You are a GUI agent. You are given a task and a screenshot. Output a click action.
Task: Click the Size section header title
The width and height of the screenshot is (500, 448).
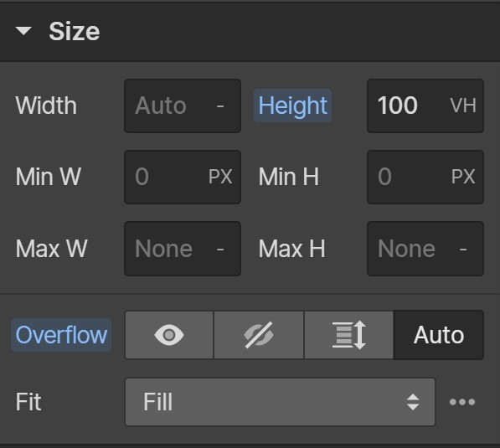point(75,31)
